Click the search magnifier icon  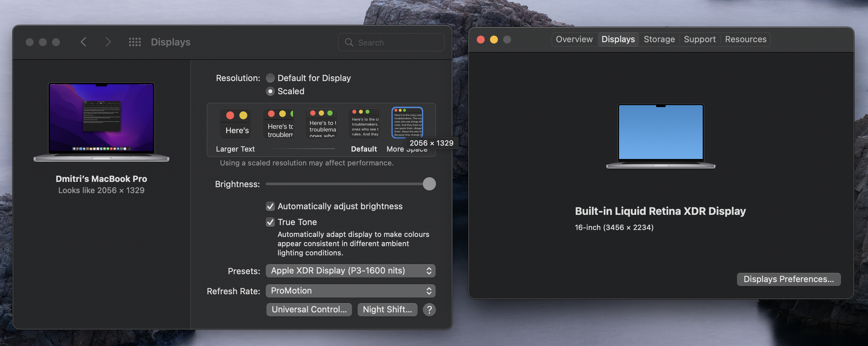[349, 43]
